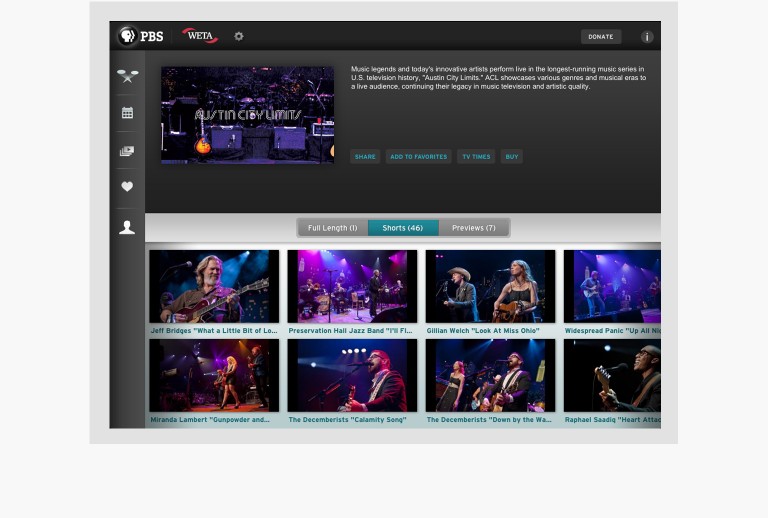Open the calendar schedule icon
The width and height of the screenshot is (768, 518).
pyautogui.click(x=127, y=113)
